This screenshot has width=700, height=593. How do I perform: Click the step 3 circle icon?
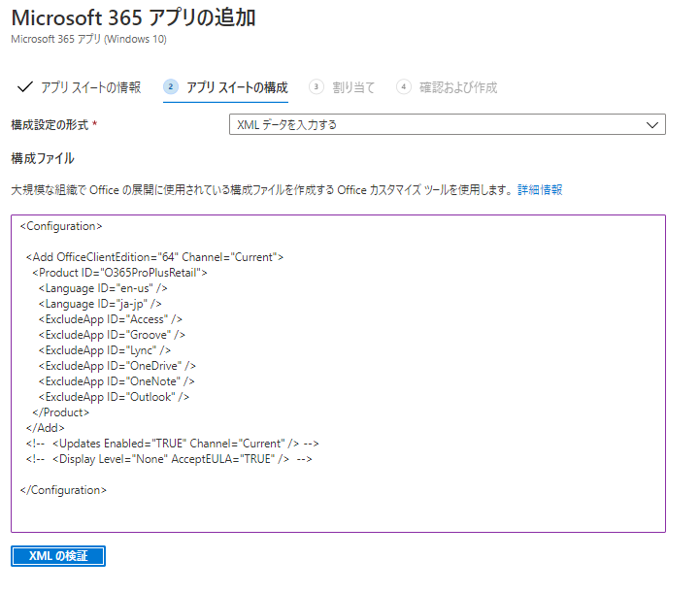[x=317, y=86]
